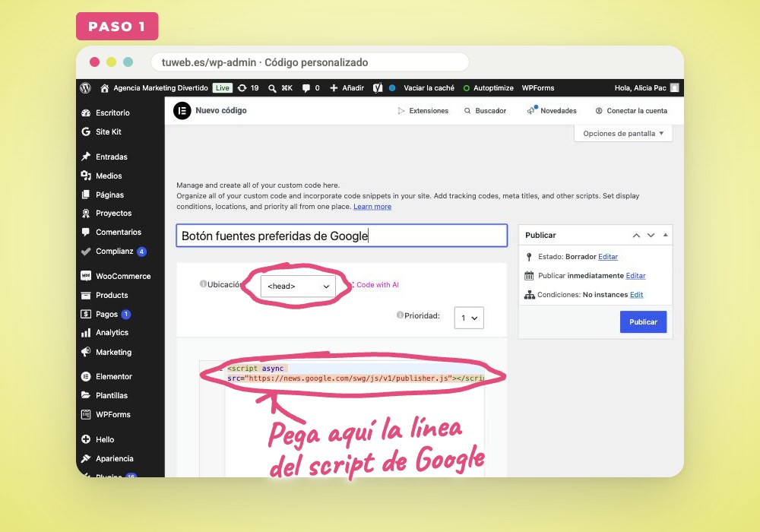760x532 pixels.
Task: Follow the Learn more link
Action: (x=372, y=207)
